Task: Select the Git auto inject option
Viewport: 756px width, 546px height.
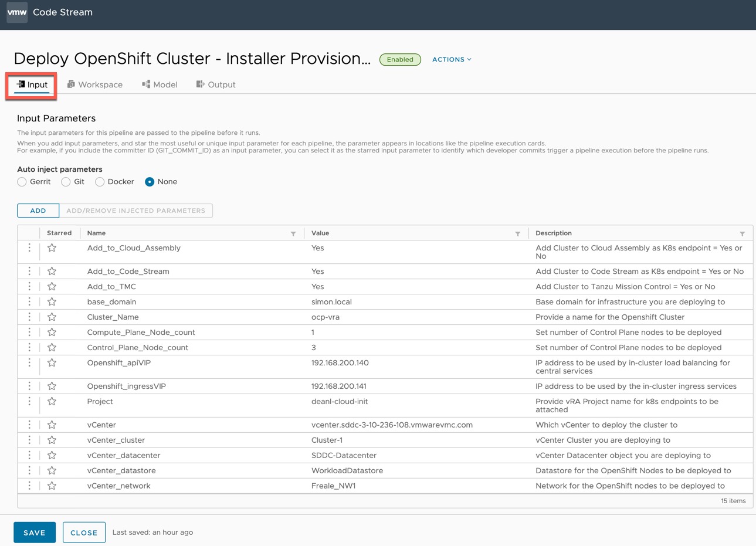Action: [66, 182]
